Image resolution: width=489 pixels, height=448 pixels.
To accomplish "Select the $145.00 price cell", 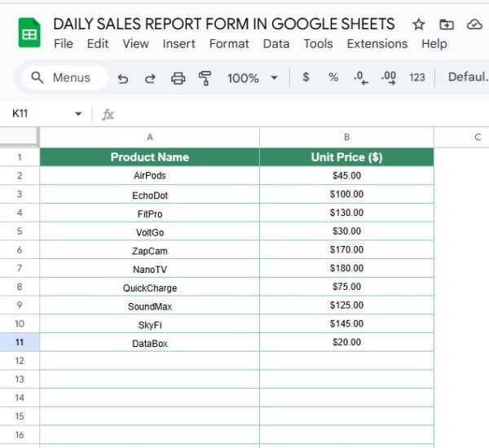I will (x=346, y=323).
